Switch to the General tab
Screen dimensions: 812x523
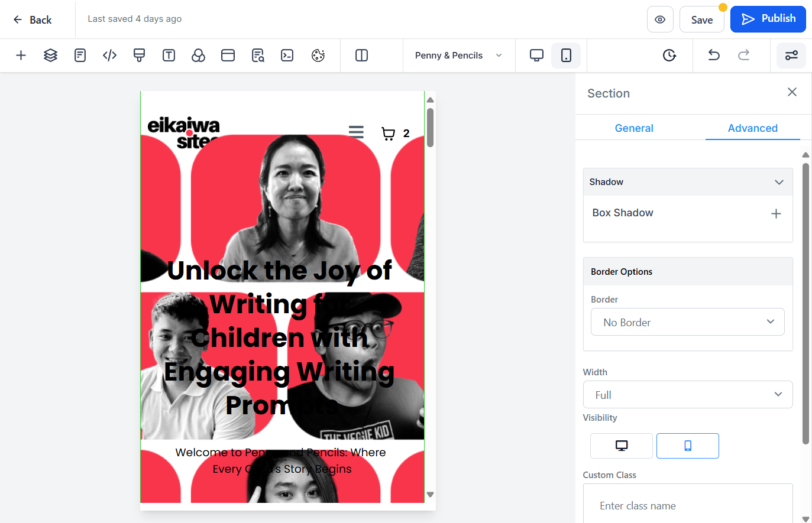pos(634,128)
